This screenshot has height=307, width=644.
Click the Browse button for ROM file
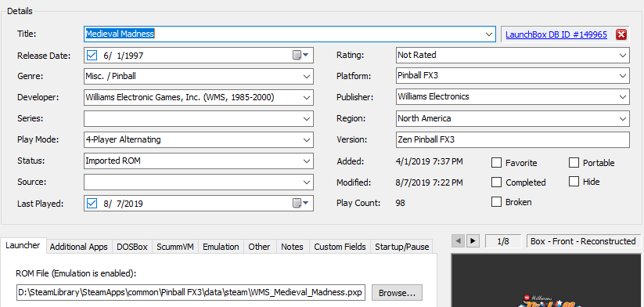click(398, 293)
